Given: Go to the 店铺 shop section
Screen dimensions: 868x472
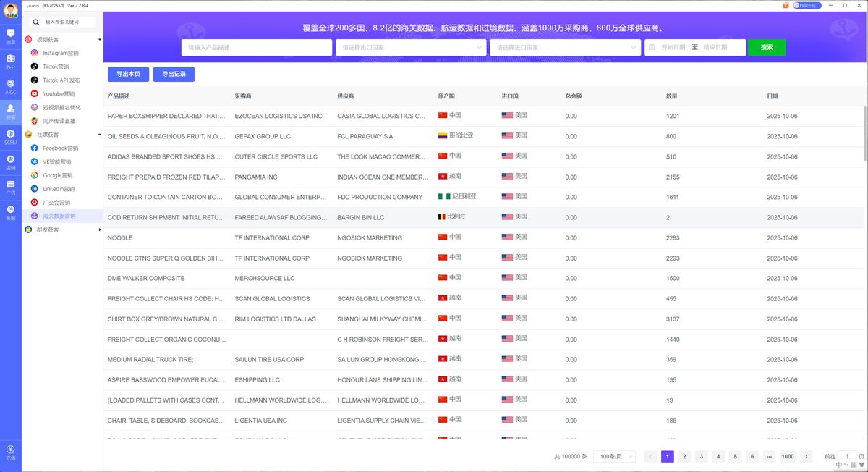Looking at the screenshot, I should tap(10, 162).
